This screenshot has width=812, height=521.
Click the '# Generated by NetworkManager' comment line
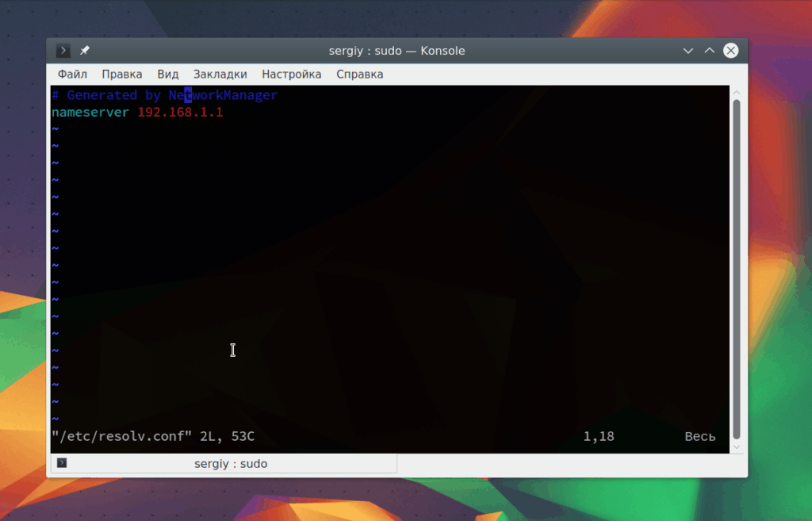(165, 95)
